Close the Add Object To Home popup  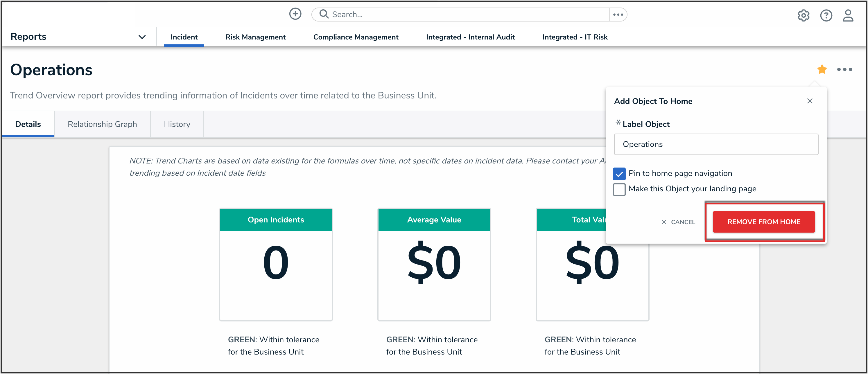point(809,101)
